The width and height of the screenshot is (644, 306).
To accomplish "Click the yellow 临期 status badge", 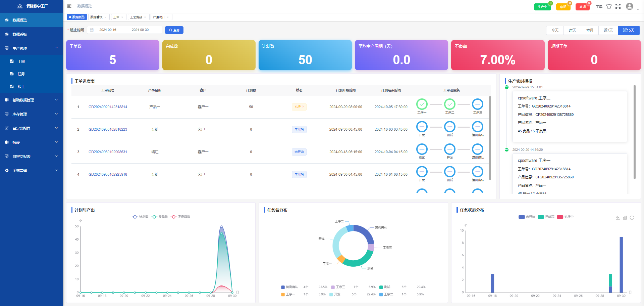I will tap(563, 7).
